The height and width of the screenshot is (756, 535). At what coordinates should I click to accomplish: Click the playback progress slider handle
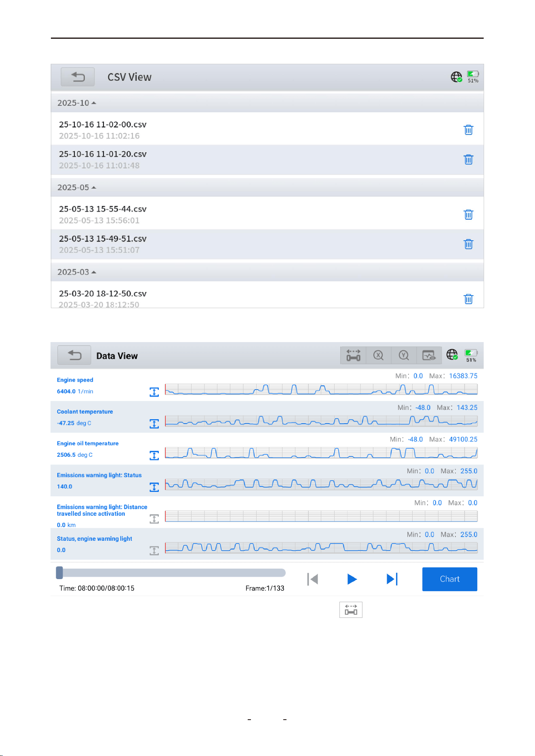point(59,572)
